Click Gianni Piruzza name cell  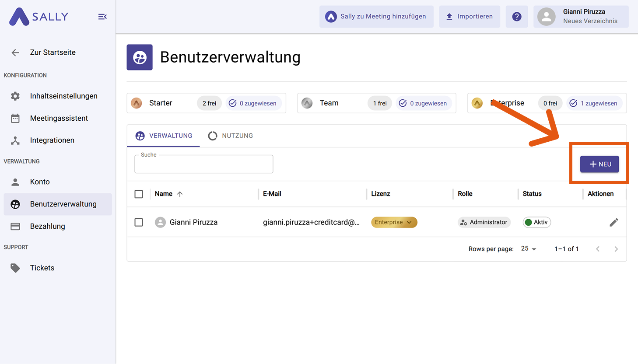193,222
